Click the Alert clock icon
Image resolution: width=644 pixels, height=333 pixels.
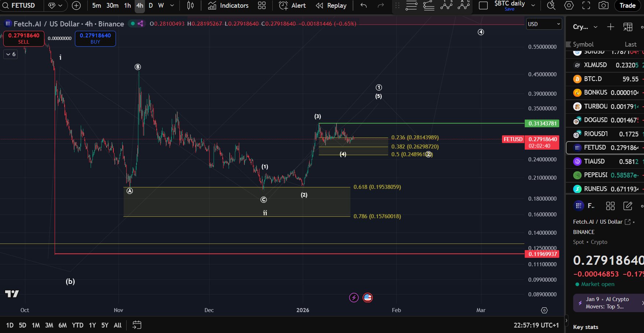[x=283, y=6]
